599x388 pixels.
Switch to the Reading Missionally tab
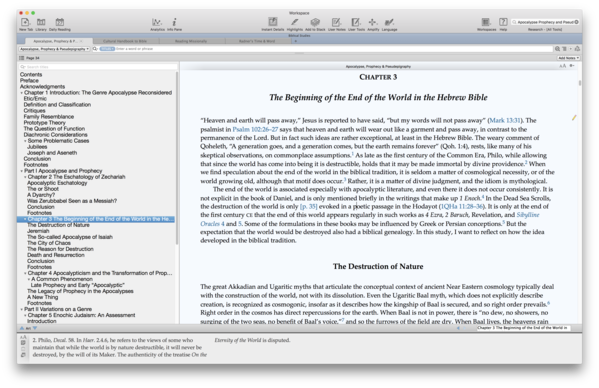(x=191, y=41)
